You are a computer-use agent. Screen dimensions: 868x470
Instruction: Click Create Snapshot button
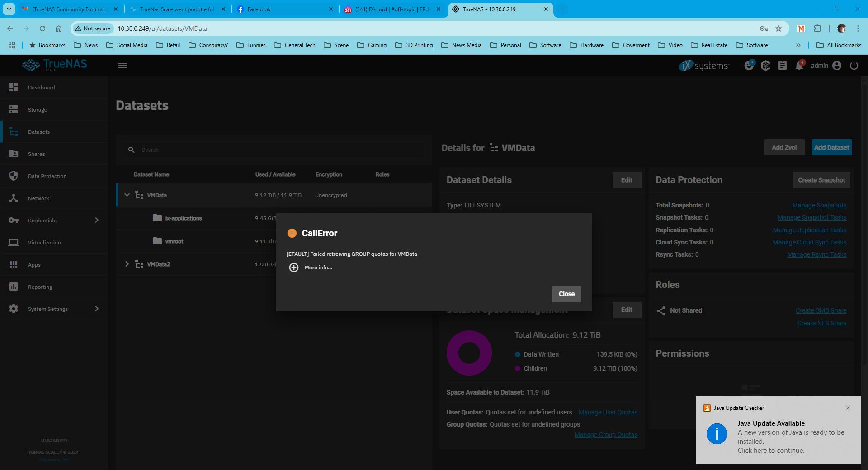821,180
